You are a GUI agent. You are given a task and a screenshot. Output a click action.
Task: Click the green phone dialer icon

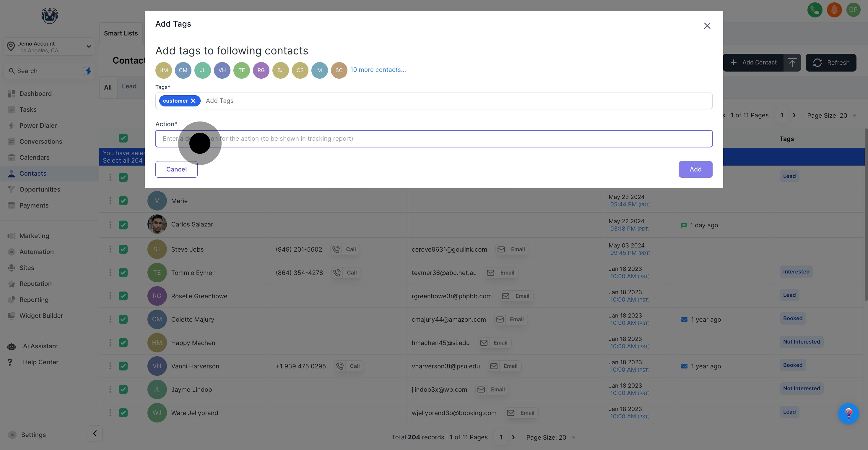pos(815,10)
